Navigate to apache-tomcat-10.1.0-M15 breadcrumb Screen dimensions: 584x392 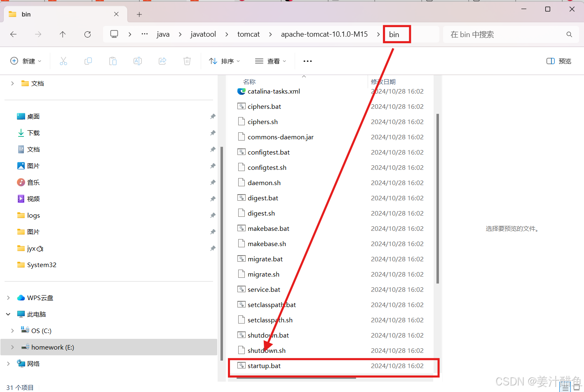coord(324,34)
